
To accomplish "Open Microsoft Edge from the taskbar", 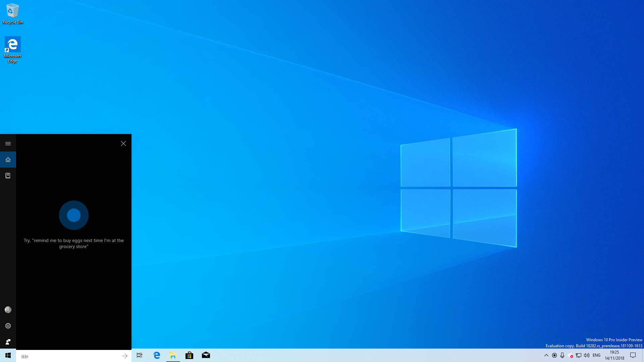I will pos(156,356).
